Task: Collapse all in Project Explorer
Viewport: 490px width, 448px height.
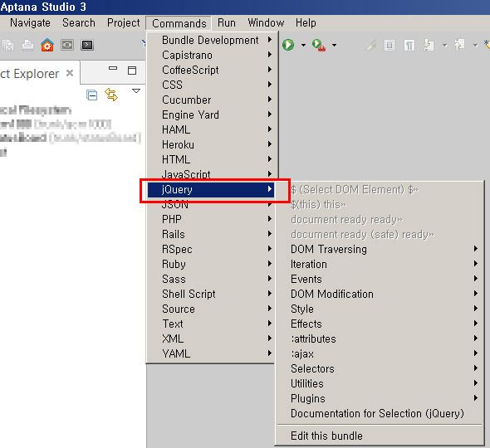Action: click(x=92, y=95)
